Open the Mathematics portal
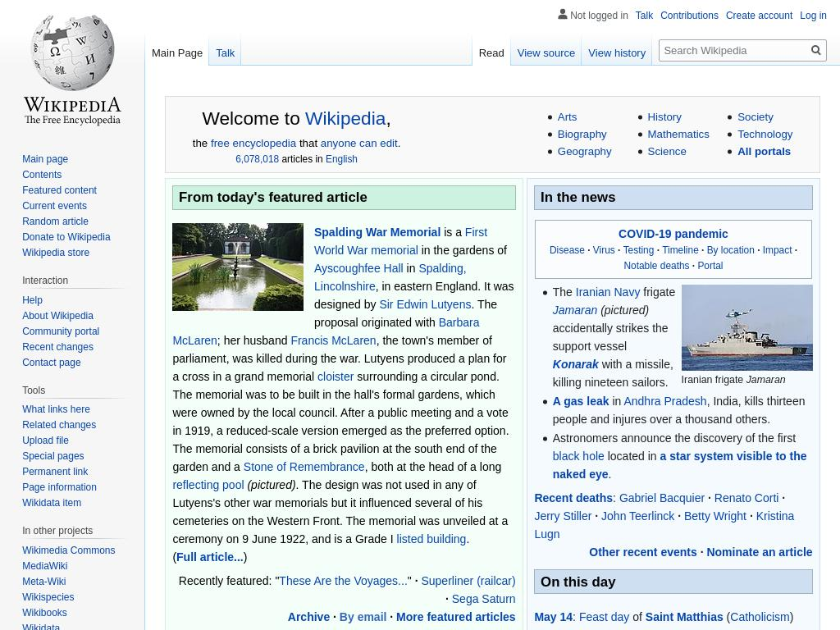 coord(678,134)
